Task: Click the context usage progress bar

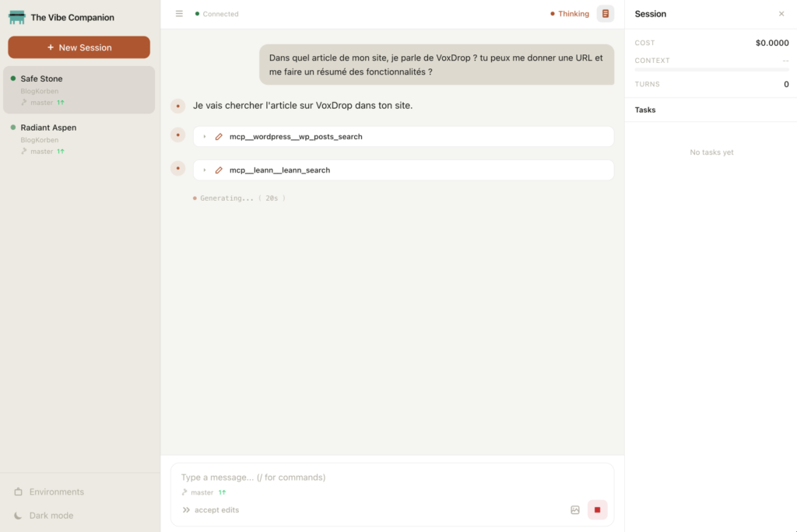Action: (x=711, y=70)
